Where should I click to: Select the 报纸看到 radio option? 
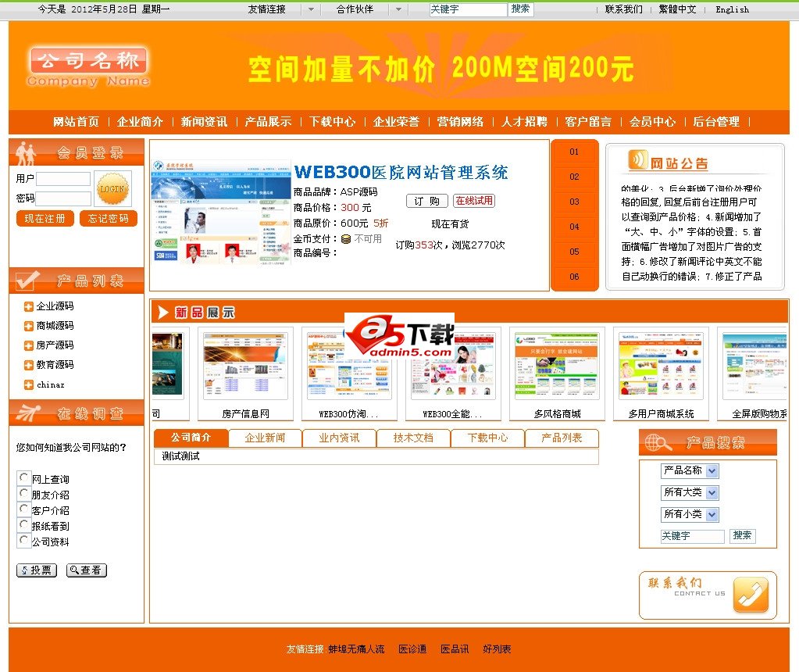coord(23,524)
